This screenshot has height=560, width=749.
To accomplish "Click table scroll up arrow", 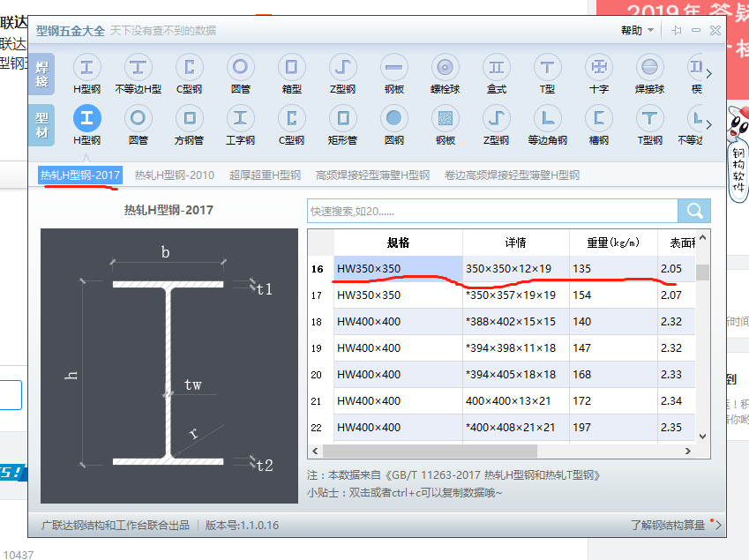I will (x=702, y=237).
